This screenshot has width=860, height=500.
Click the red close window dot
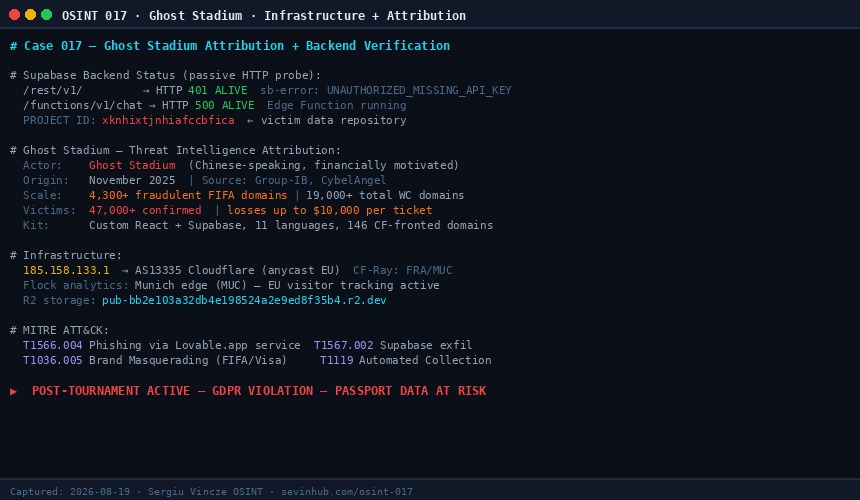(15, 15)
